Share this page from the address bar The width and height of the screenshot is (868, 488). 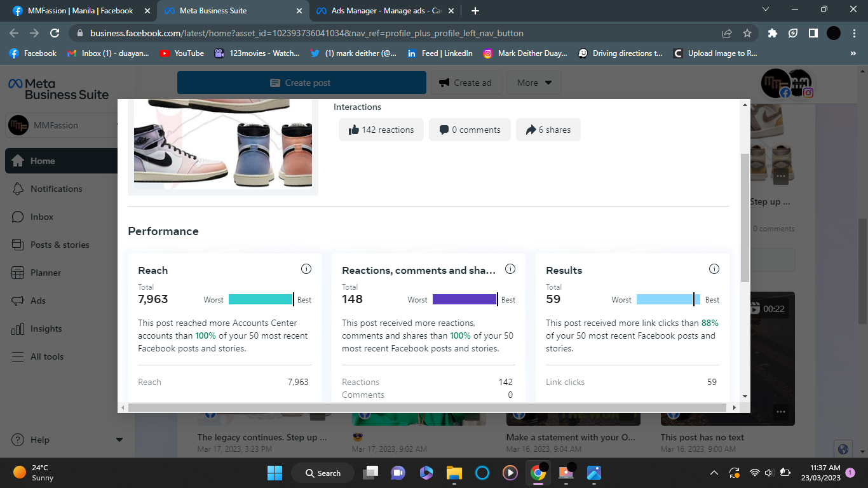(x=727, y=33)
